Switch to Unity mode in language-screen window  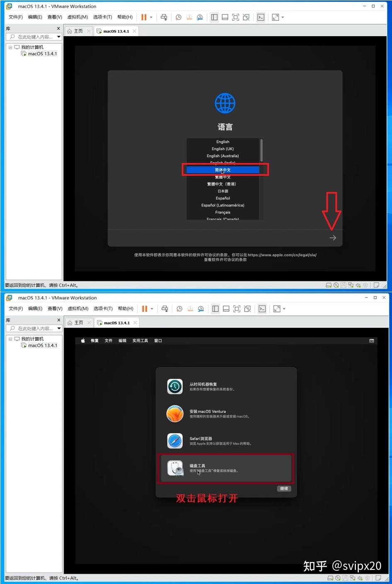coord(246,17)
